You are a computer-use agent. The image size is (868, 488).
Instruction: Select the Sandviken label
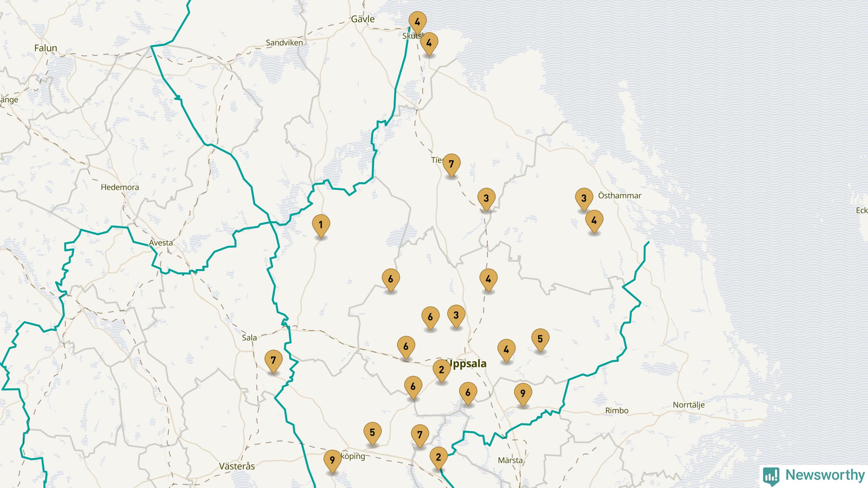click(x=284, y=43)
